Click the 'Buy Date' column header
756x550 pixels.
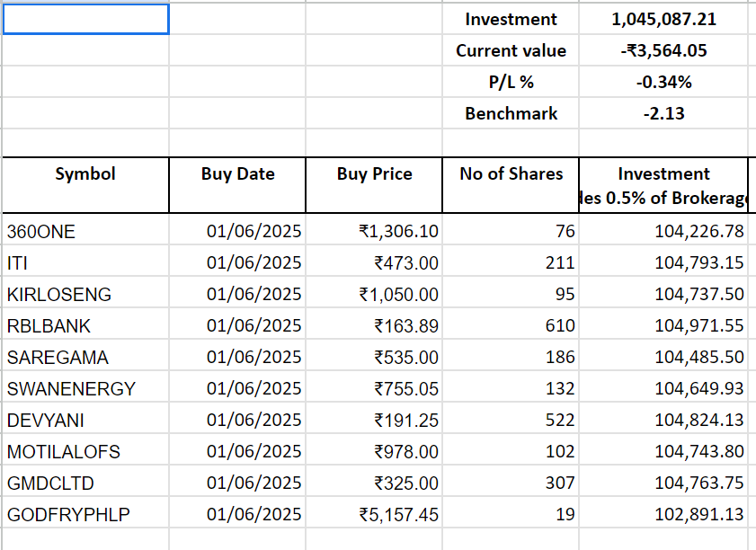click(x=237, y=185)
